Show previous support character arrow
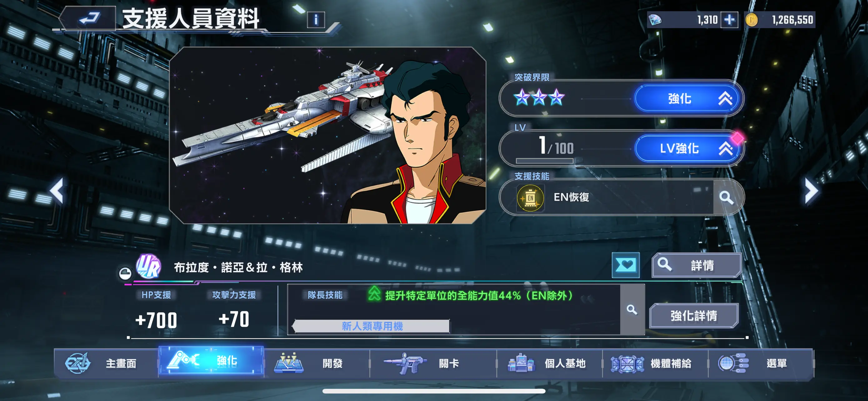 [x=57, y=191]
